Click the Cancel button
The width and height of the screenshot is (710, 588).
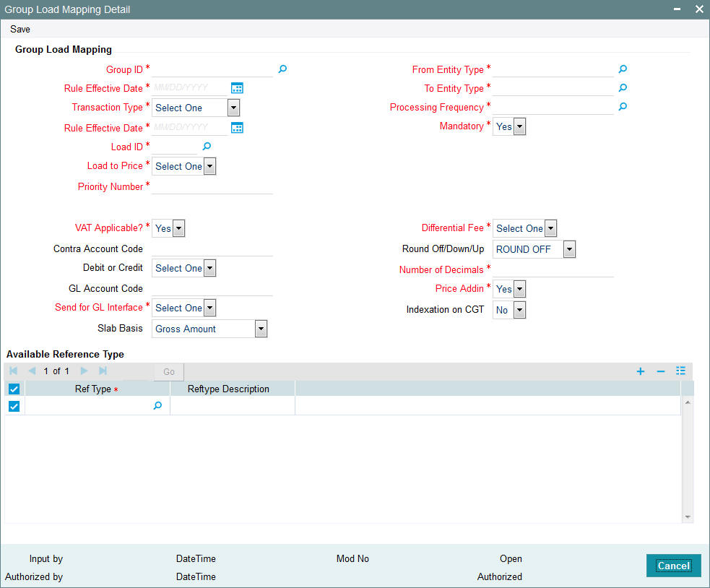coord(673,566)
